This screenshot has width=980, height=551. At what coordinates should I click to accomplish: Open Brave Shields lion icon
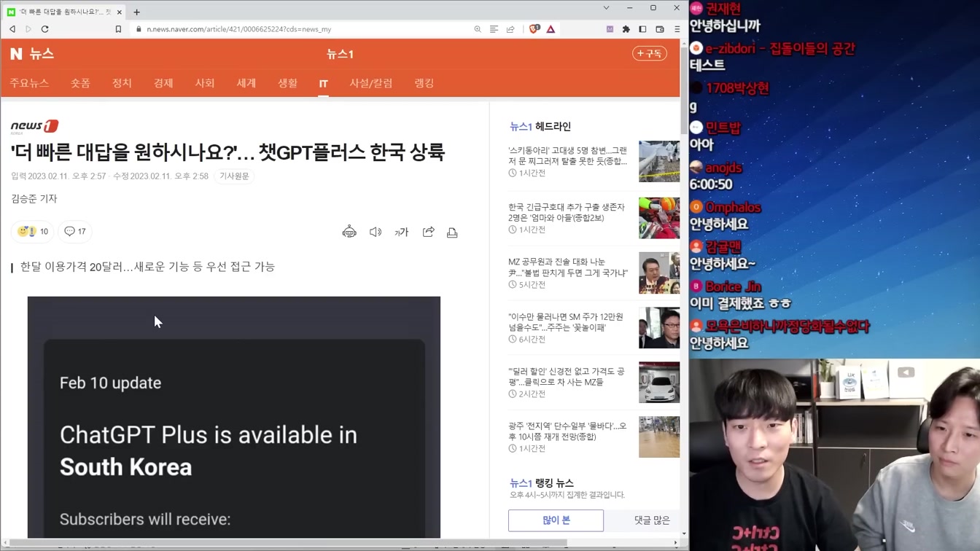point(534,29)
